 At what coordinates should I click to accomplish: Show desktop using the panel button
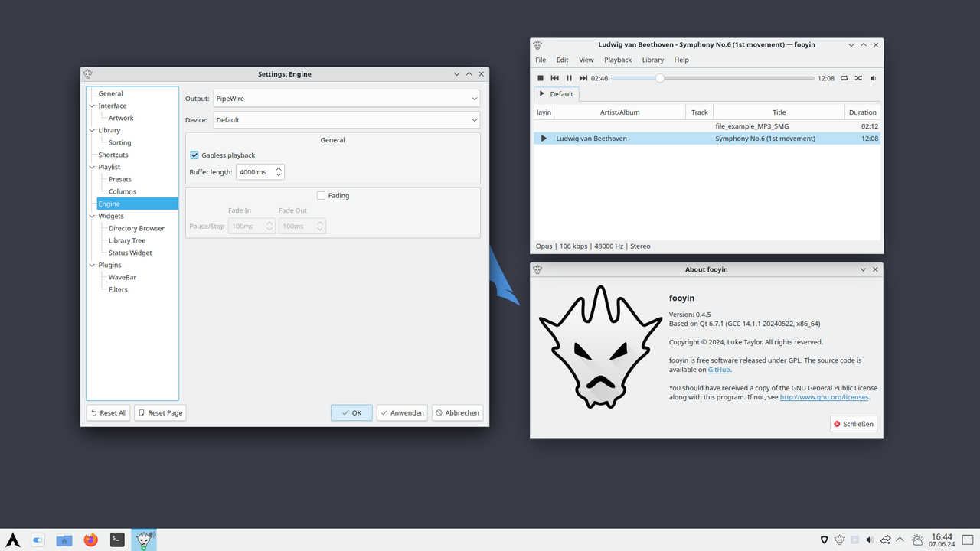click(969, 540)
